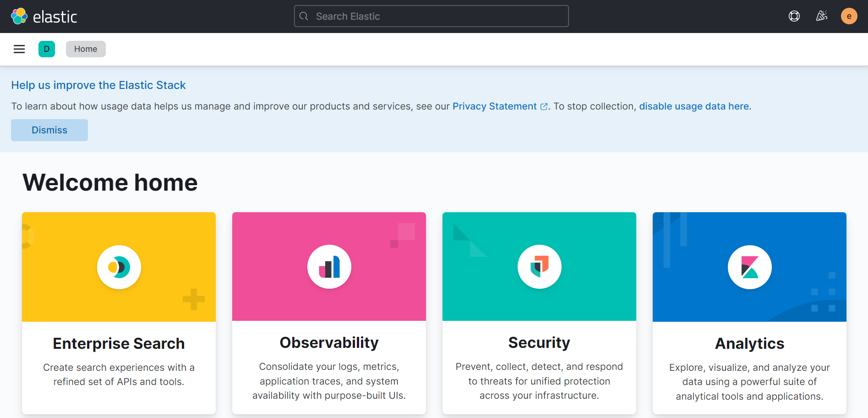Click the magnifier icon in search bar

304,16
